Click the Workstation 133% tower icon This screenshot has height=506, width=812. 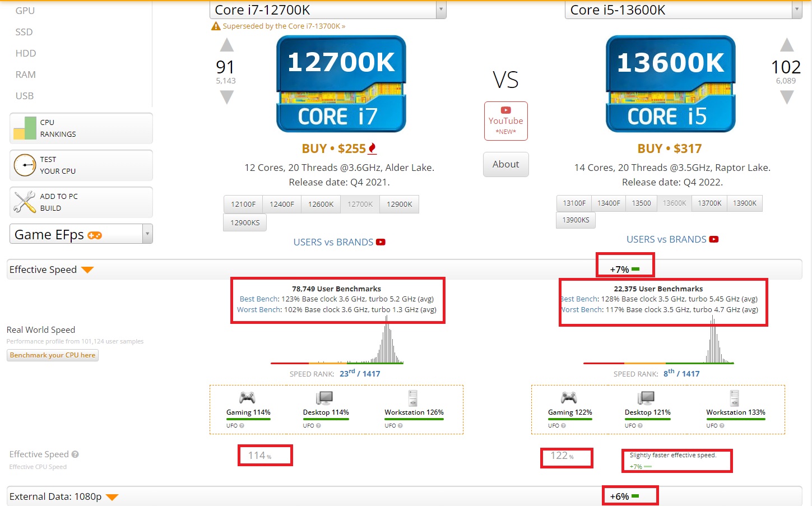pyautogui.click(x=735, y=398)
